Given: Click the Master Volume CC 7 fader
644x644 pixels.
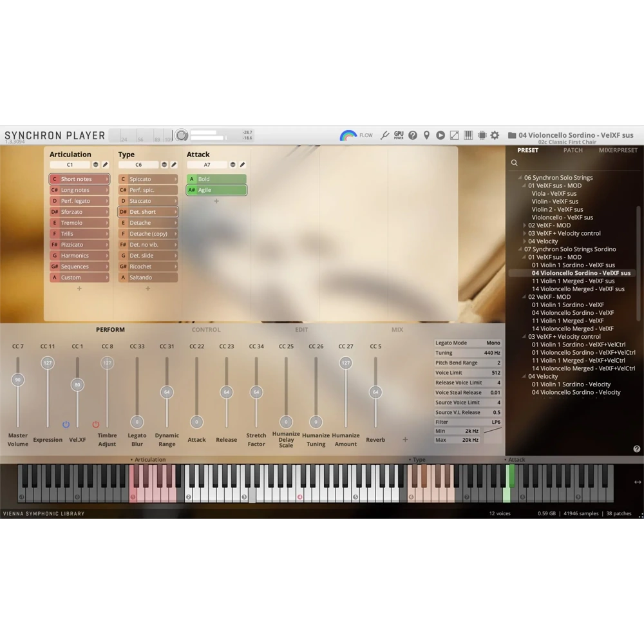Looking at the screenshot, I should click(x=17, y=380).
